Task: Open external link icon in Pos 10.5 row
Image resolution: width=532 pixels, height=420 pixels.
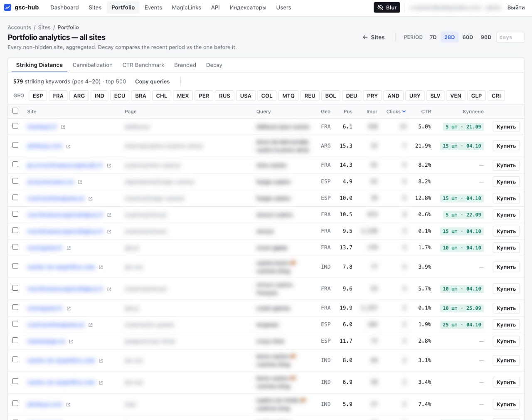Action: pos(109,215)
